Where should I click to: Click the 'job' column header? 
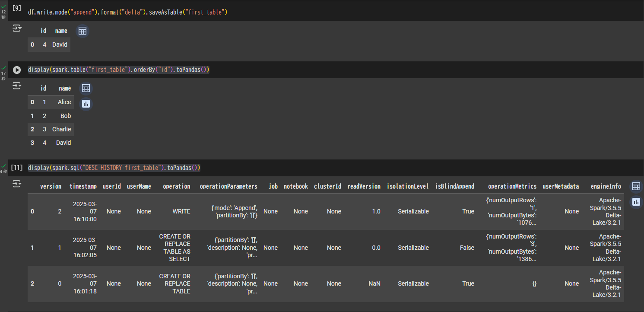tap(273, 187)
